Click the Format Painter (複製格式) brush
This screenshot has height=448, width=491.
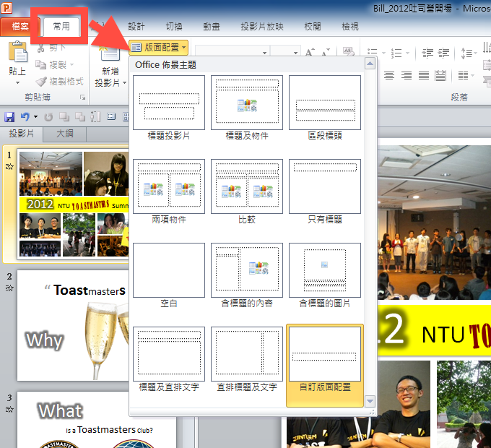tap(41, 82)
